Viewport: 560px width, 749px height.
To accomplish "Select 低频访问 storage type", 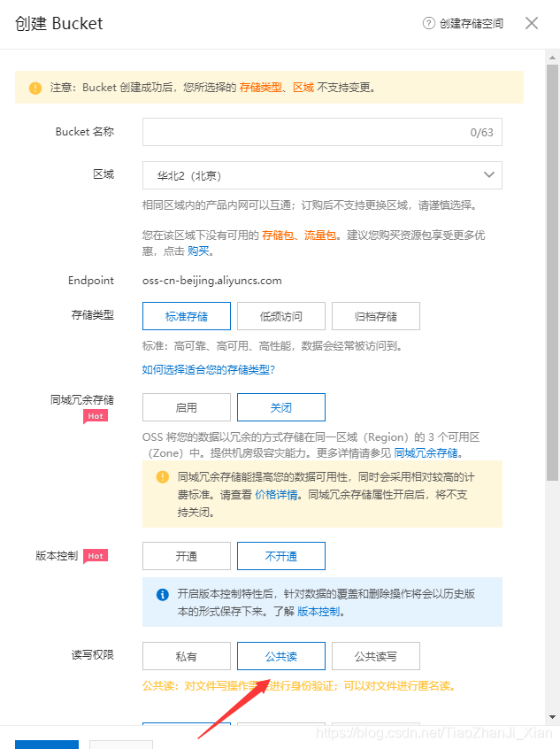I will pyautogui.click(x=281, y=316).
